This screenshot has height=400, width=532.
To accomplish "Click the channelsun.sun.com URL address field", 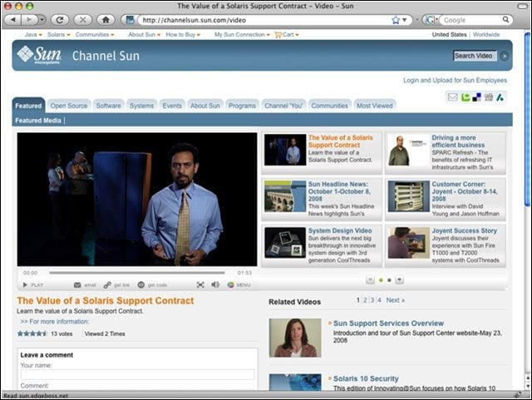I will pyautogui.click(x=264, y=20).
